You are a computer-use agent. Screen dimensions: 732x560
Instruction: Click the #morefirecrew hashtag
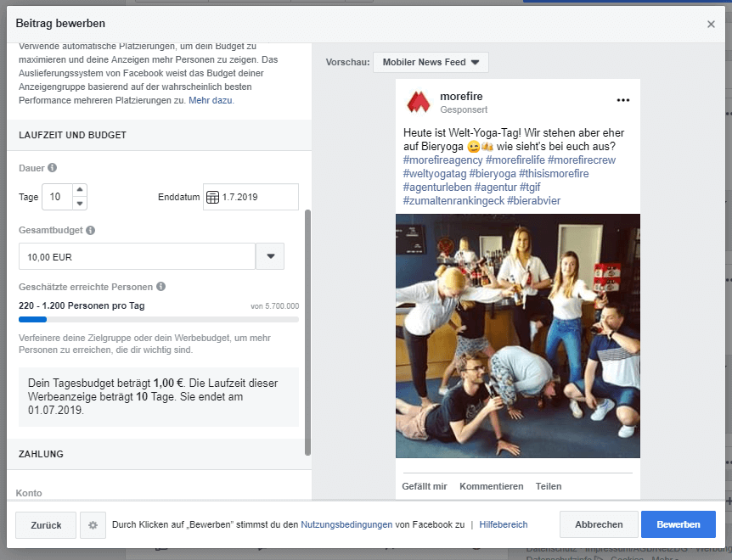[582, 160]
